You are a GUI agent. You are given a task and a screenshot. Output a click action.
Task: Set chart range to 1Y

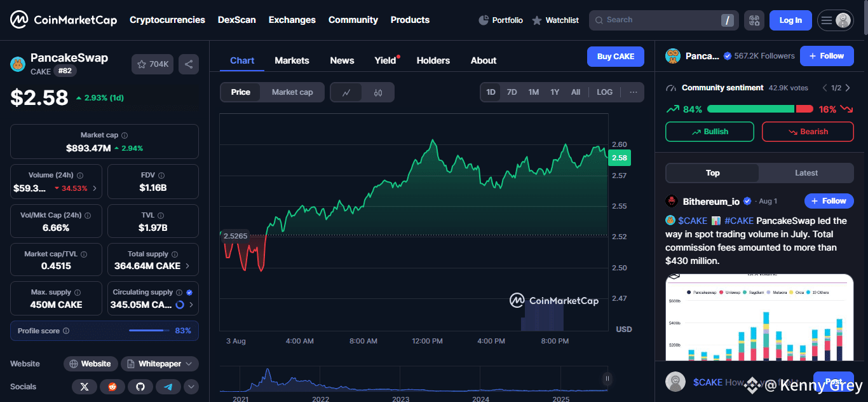(555, 92)
